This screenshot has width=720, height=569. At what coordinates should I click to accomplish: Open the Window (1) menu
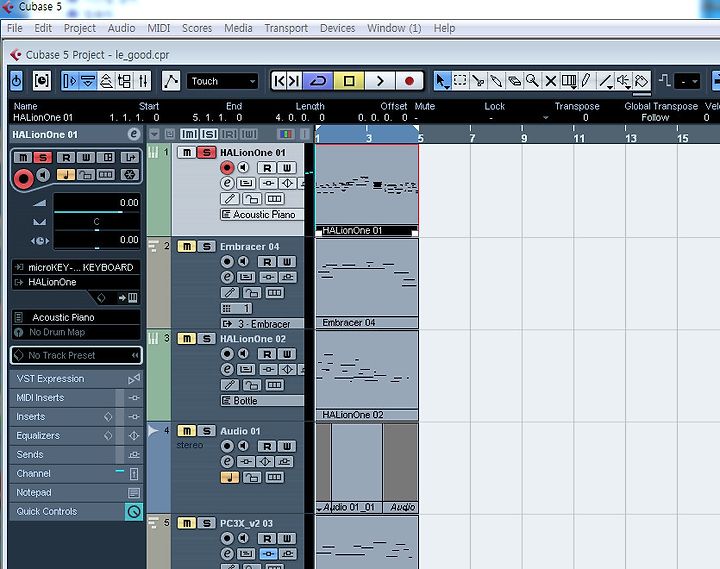tap(394, 28)
